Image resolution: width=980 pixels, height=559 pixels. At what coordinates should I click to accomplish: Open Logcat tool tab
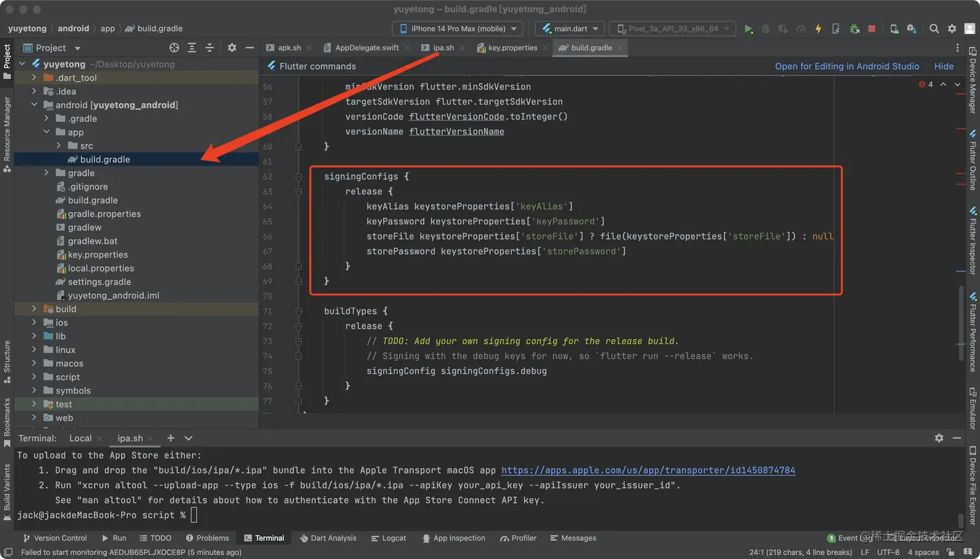click(389, 538)
